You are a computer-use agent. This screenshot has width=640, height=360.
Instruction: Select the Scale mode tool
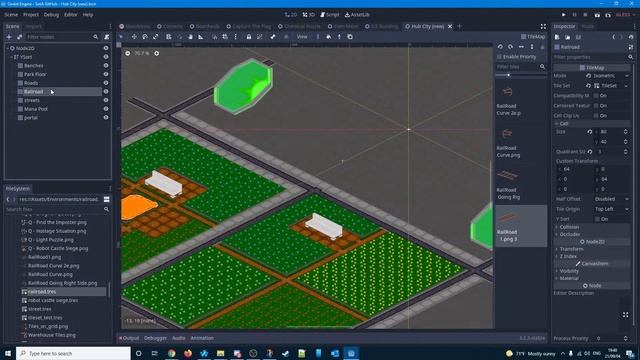point(156,37)
